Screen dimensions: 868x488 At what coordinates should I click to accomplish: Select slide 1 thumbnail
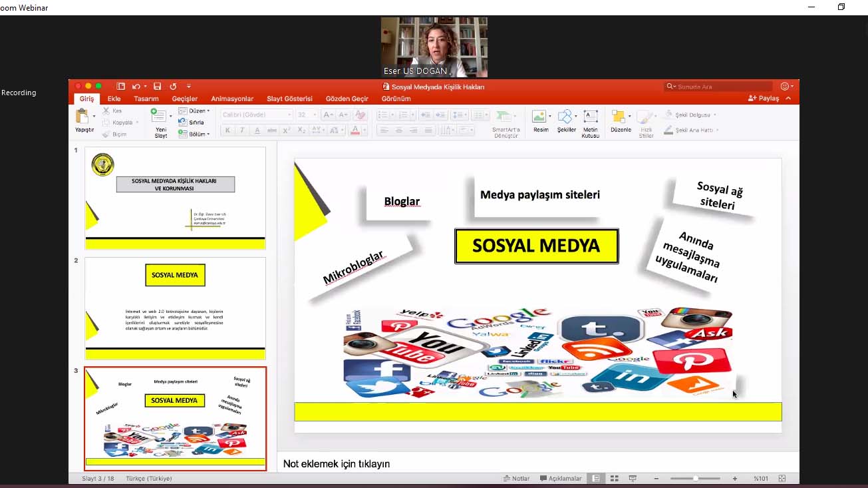[176, 198]
